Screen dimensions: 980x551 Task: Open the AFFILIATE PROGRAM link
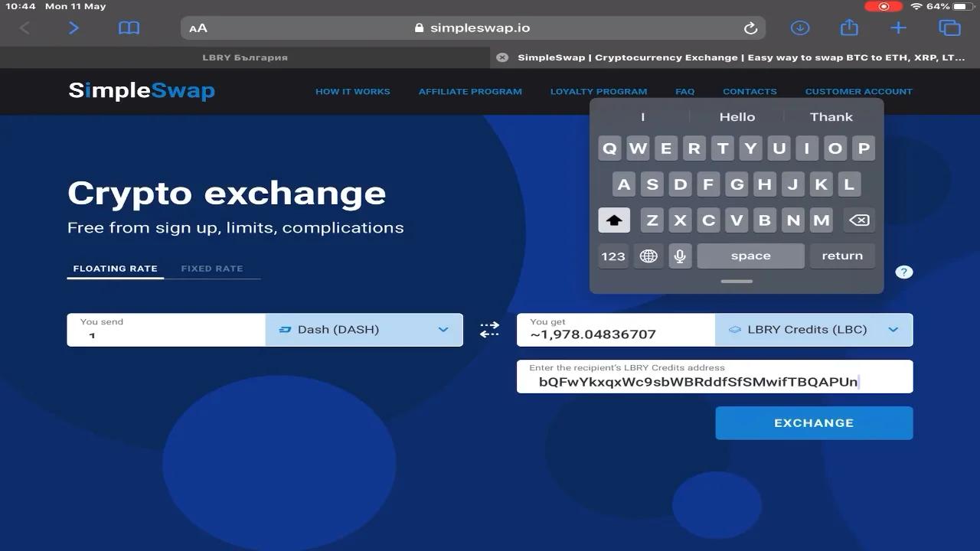tap(469, 91)
